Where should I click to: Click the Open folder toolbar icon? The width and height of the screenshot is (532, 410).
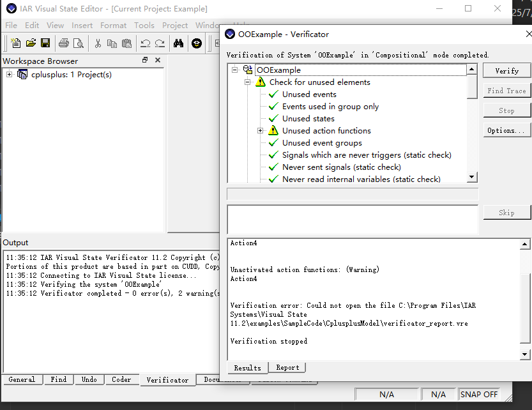click(31, 43)
